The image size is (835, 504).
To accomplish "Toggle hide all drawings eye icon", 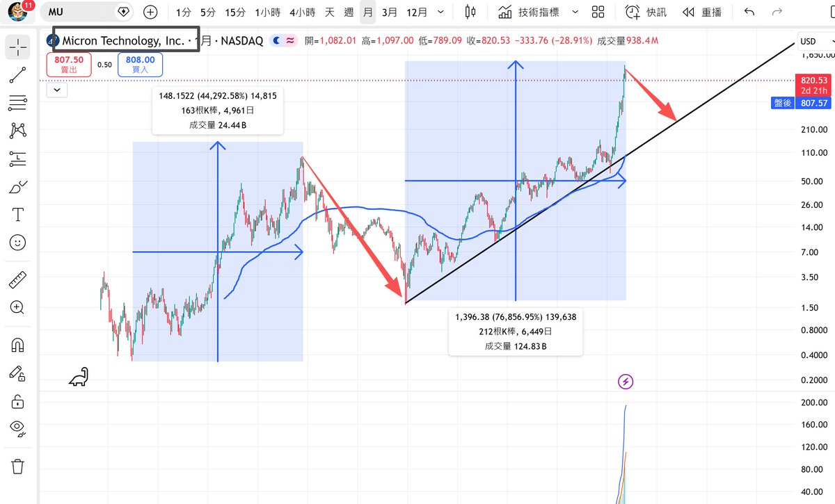I will (18, 428).
